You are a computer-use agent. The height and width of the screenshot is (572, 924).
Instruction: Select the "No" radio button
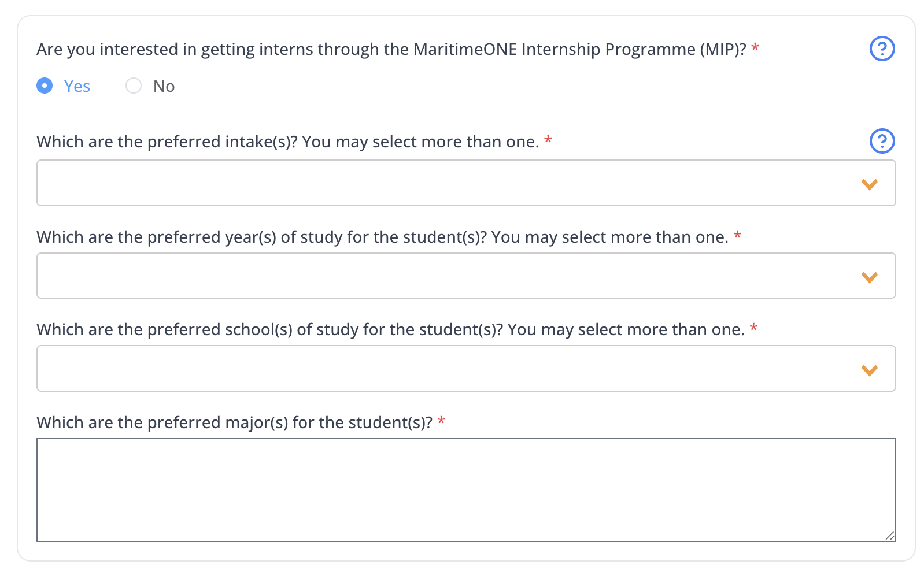tap(134, 86)
